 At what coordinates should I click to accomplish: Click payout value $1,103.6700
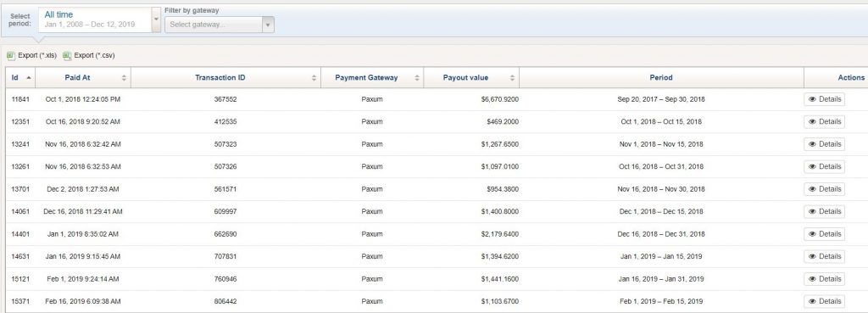pos(500,301)
